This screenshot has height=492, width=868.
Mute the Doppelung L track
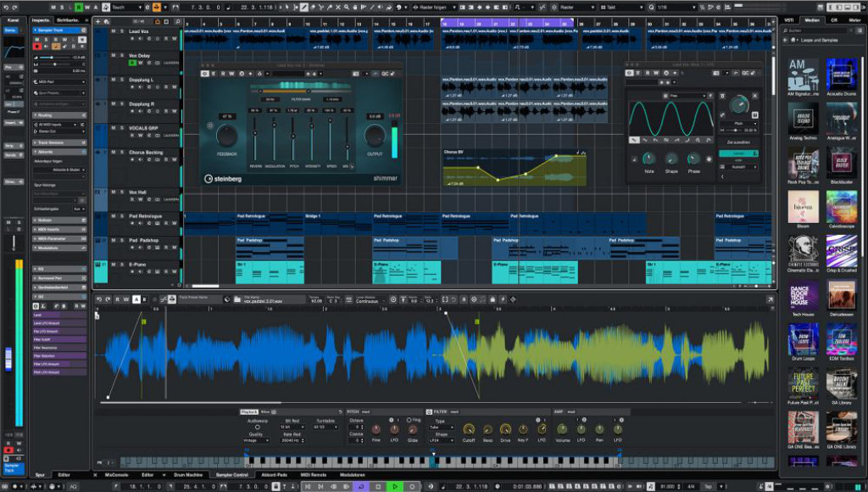(114, 79)
